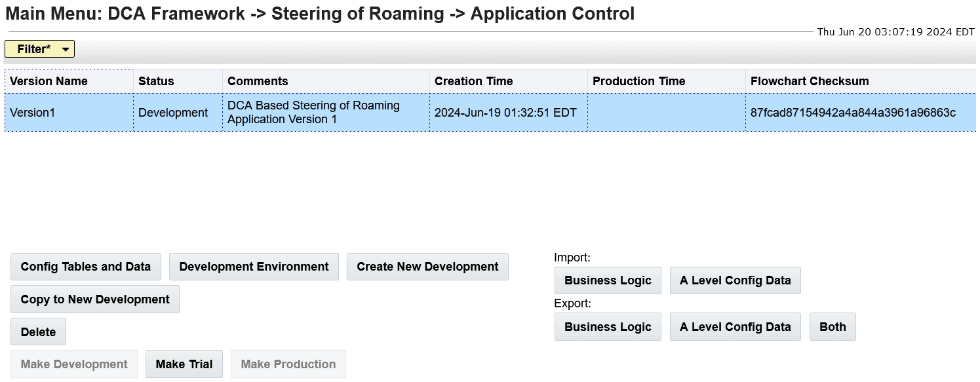Open the Filter dropdown menu
The width and height of the screenshot is (980, 382).
[x=39, y=48]
